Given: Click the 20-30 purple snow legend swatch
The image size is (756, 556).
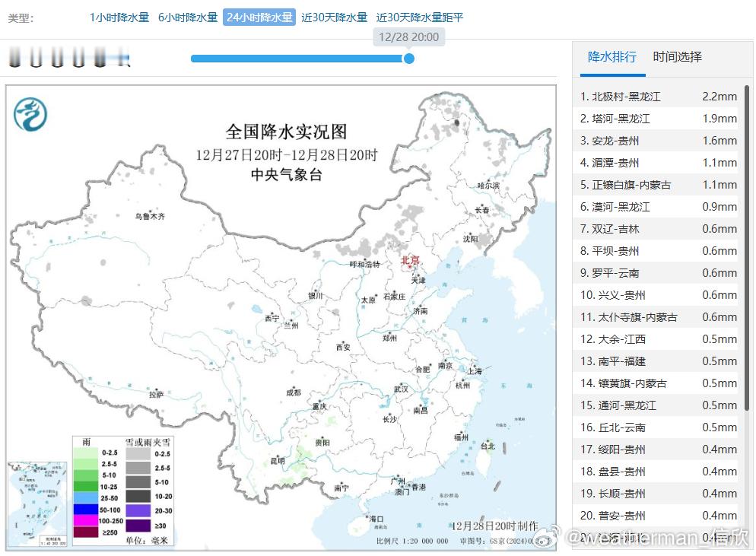Looking at the screenshot, I should tap(138, 510).
